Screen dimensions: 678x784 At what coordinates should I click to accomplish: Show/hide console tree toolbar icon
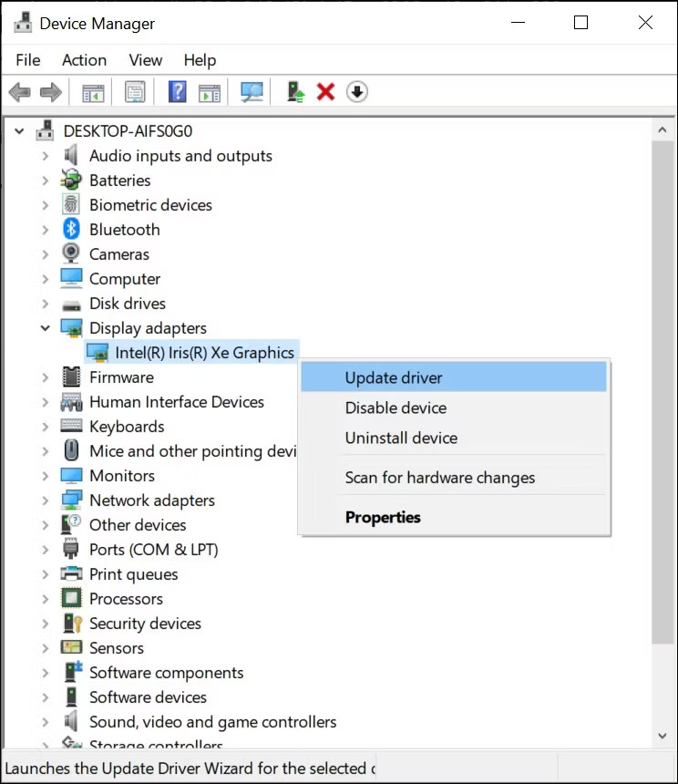point(94,92)
